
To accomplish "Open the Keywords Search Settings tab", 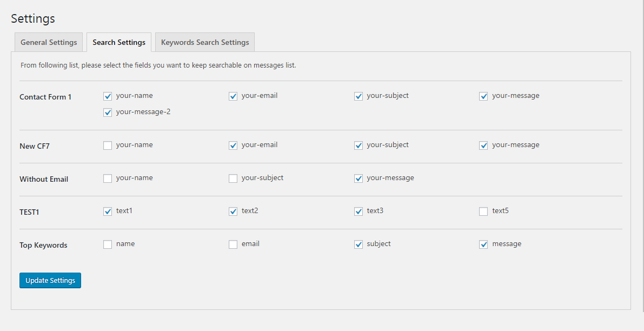I will click(205, 42).
